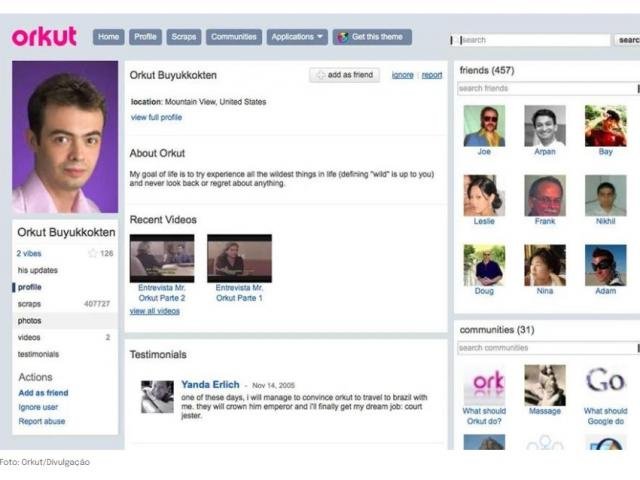Open friend Frank's photo
This screenshot has height=480, width=640.
(x=545, y=196)
